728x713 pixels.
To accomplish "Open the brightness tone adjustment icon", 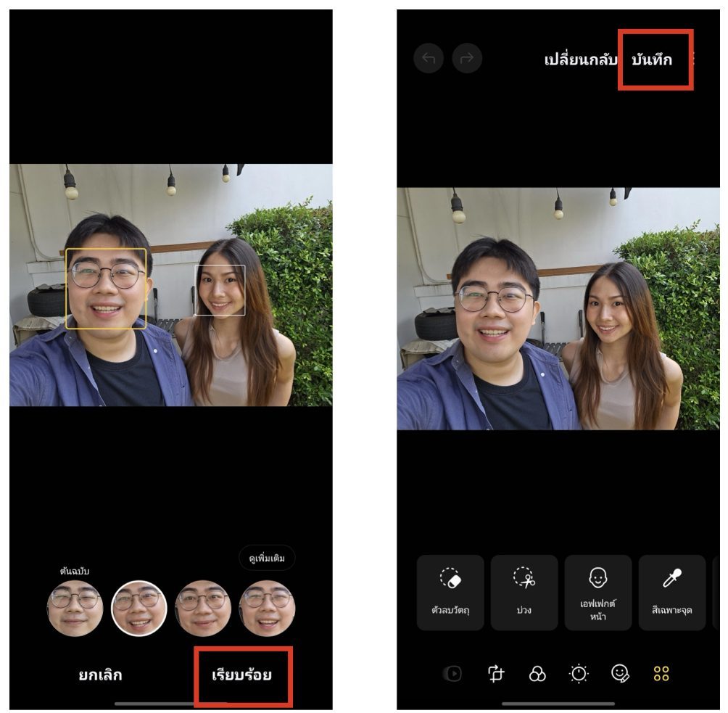I will point(579,674).
